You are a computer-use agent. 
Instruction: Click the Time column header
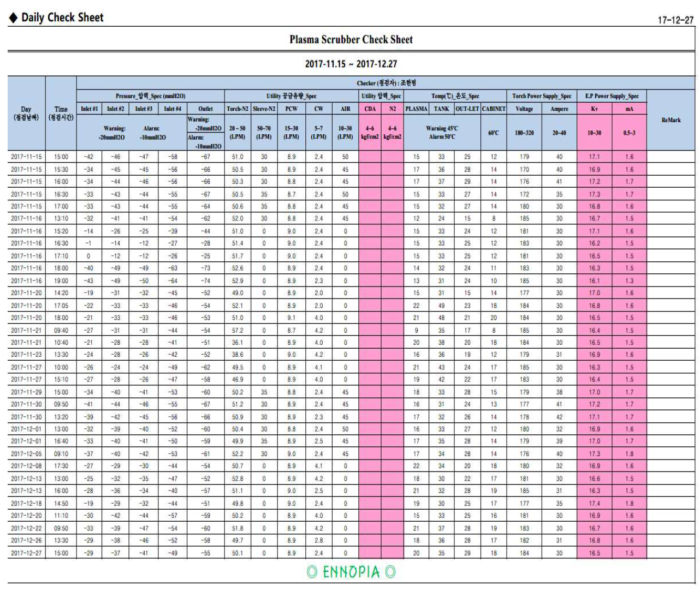(x=61, y=113)
